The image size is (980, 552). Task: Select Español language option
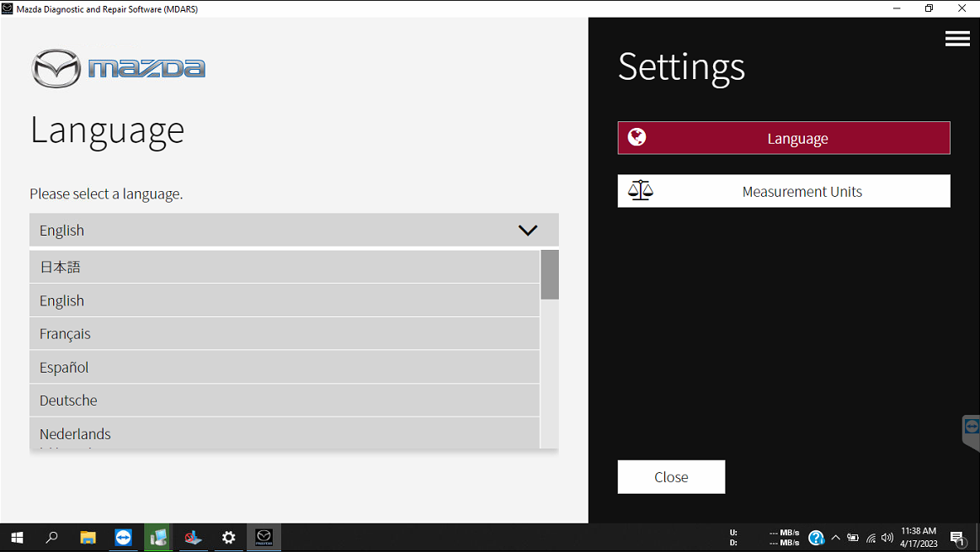point(285,368)
